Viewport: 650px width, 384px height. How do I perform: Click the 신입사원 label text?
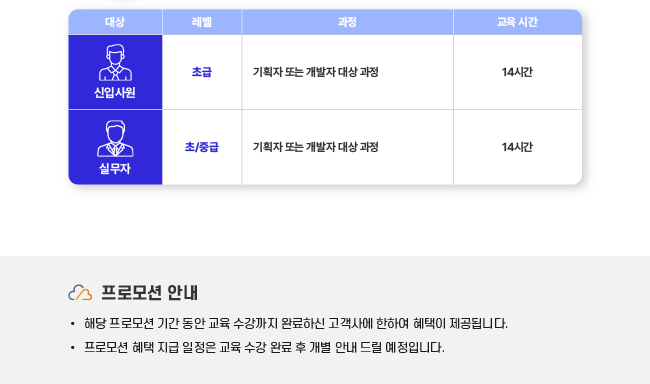(x=115, y=92)
